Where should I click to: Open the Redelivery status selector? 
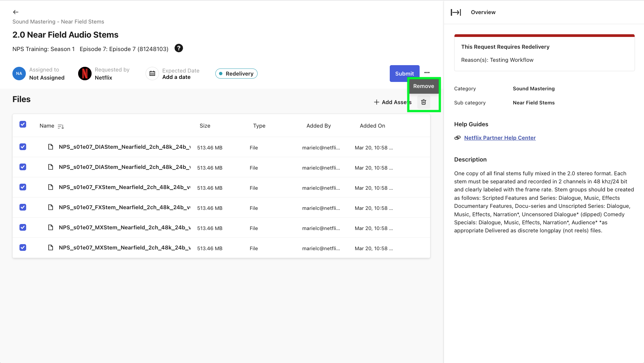236,74
